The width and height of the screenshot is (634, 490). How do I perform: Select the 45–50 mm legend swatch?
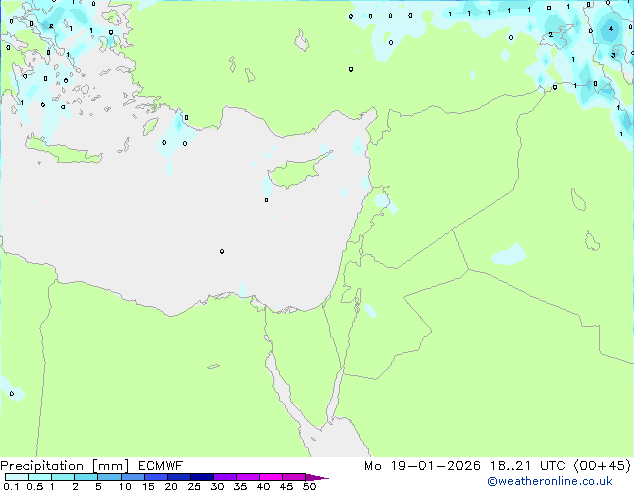coord(294,477)
